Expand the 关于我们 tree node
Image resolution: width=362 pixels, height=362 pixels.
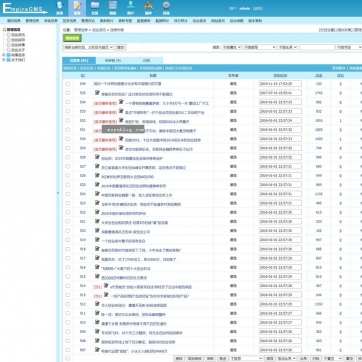coord(3,60)
